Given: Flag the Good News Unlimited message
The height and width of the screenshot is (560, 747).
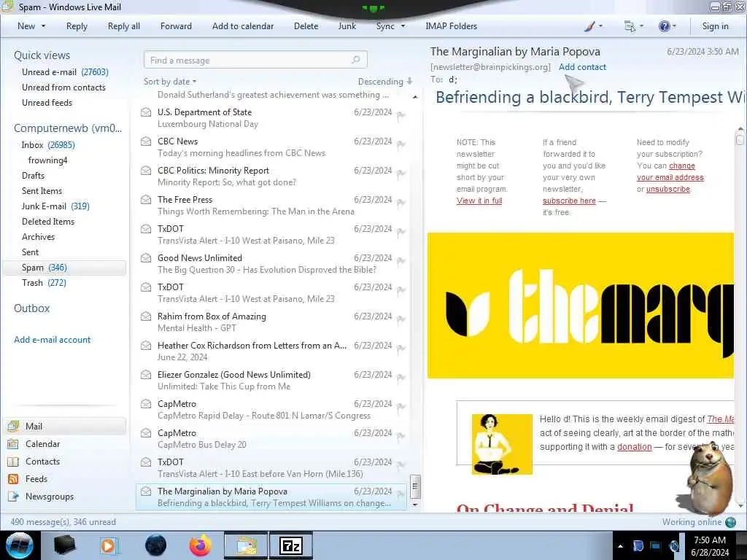Looking at the screenshot, I should click(401, 261).
